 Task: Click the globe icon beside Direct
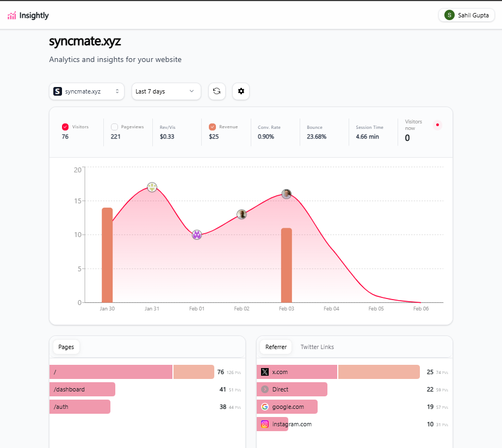[264, 389]
